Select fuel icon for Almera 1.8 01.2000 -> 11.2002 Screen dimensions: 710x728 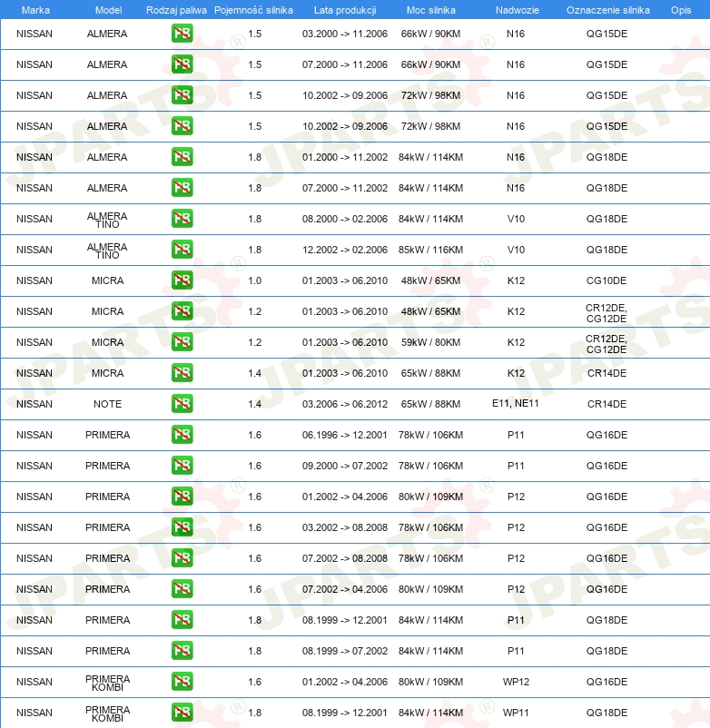click(x=182, y=156)
